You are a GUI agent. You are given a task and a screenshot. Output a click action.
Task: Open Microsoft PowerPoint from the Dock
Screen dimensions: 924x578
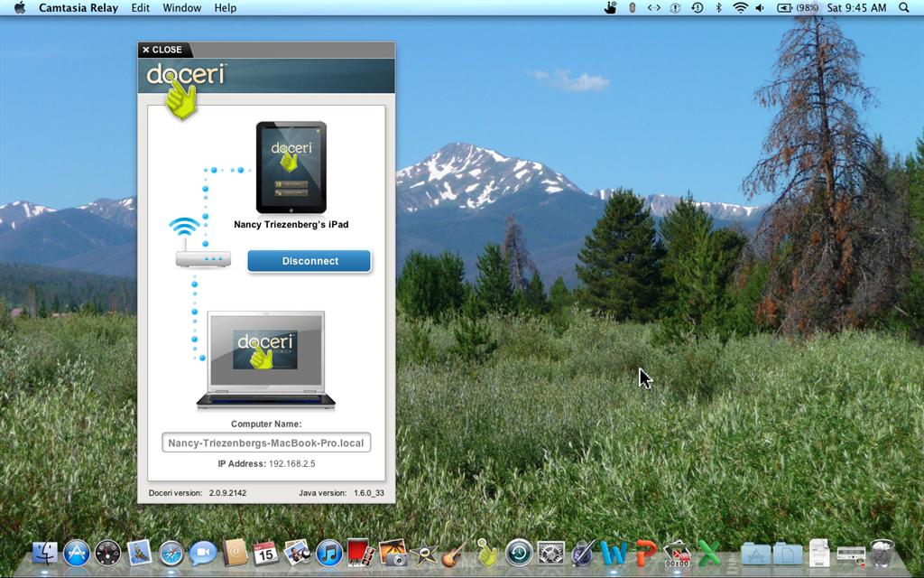646,554
